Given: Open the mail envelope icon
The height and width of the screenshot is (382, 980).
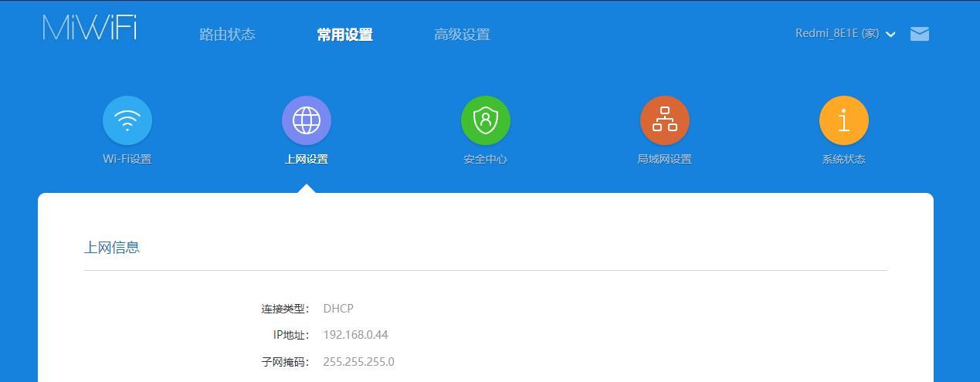Looking at the screenshot, I should click(x=919, y=34).
